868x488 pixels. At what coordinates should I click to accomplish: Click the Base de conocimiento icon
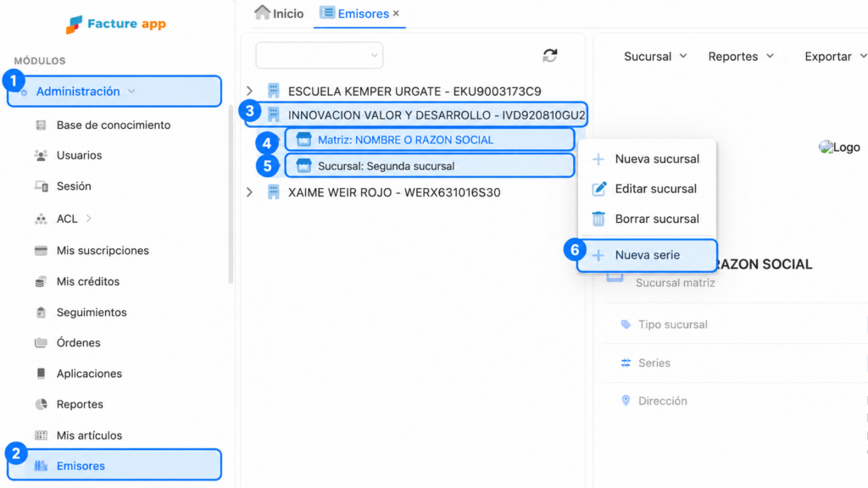pos(41,125)
